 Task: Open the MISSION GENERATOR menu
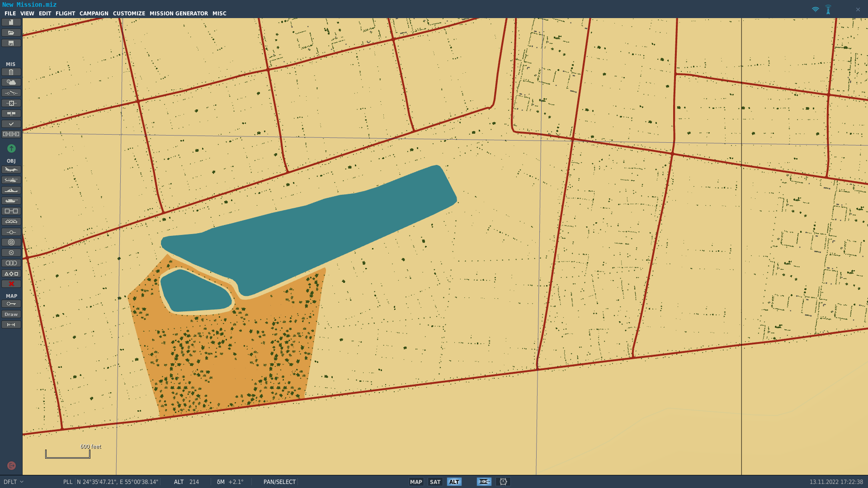click(179, 14)
